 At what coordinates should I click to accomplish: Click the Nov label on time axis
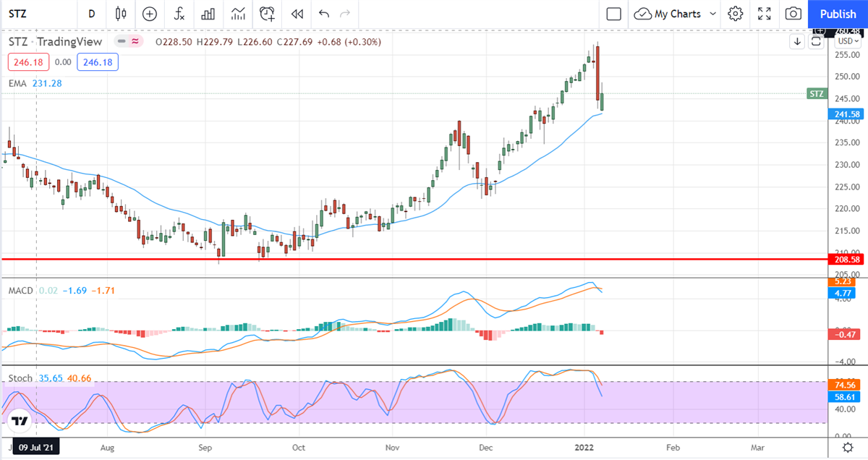391,449
